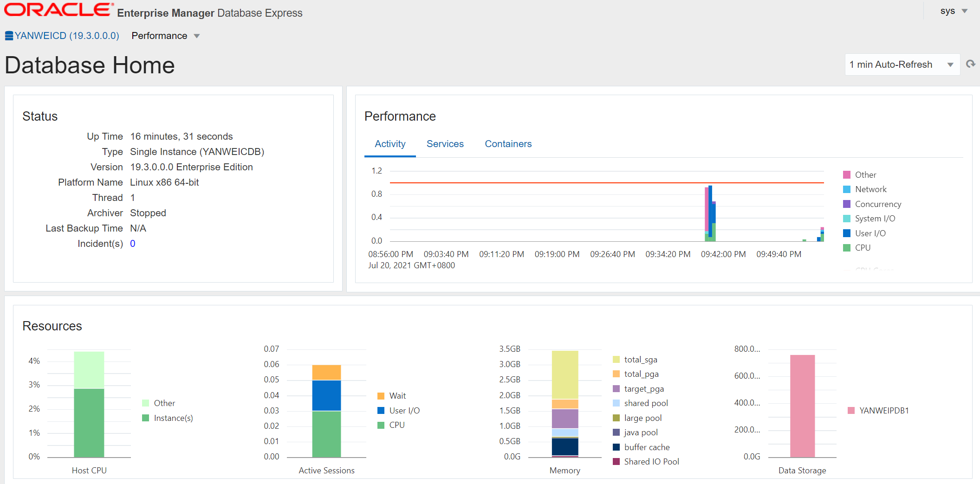Click the Type value "Single Instance (YANWEICDB)"
Viewport: 980px width, 484px height.
tap(197, 152)
